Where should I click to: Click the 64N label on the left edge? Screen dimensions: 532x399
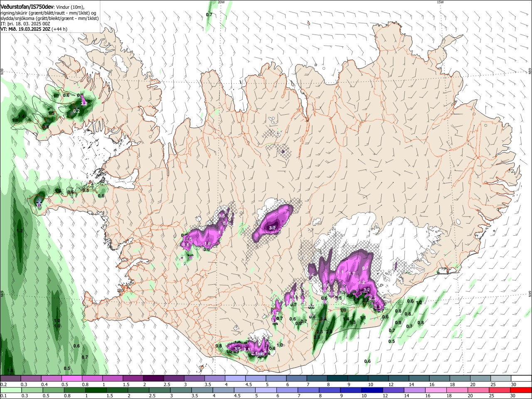2,294
